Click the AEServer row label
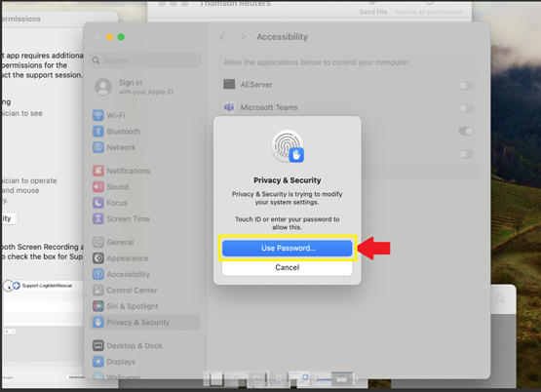The height and width of the screenshot is (392, 541). (256, 85)
